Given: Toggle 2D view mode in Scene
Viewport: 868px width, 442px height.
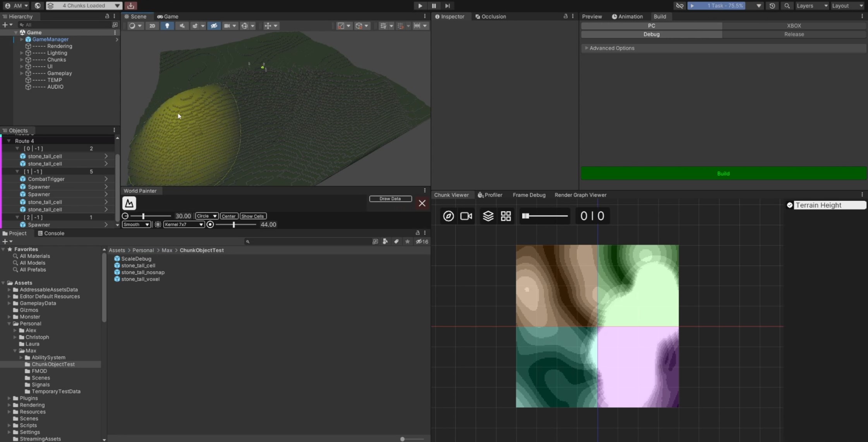Looking at the screenshot, I should pyautogui.click(x=152, y=26).
